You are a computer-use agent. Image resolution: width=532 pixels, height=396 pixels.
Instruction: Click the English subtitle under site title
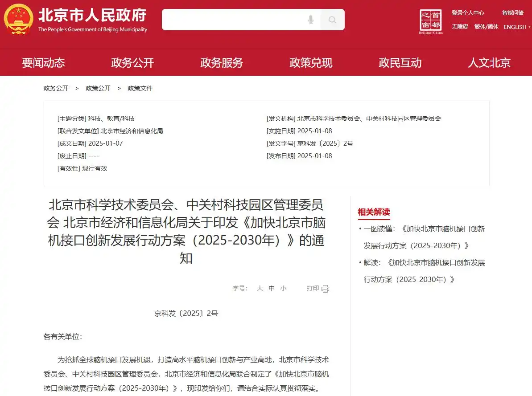click(93, 29)
